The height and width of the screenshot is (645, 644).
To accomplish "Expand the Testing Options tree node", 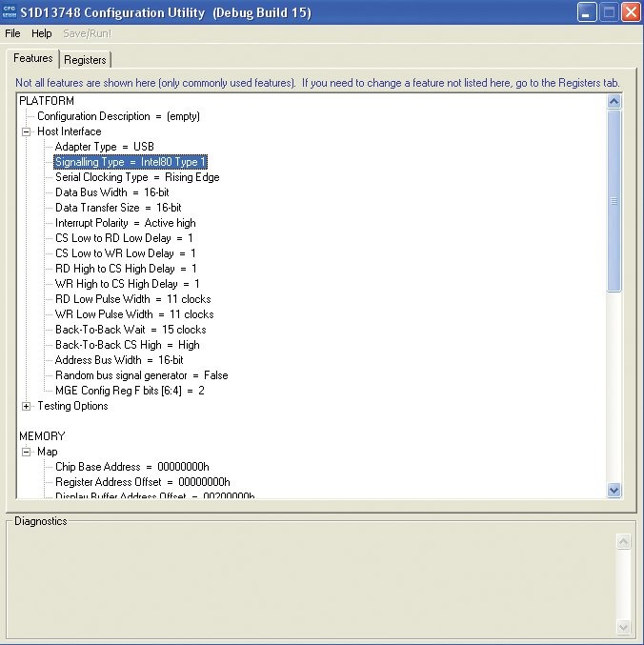I will point(27,407).
